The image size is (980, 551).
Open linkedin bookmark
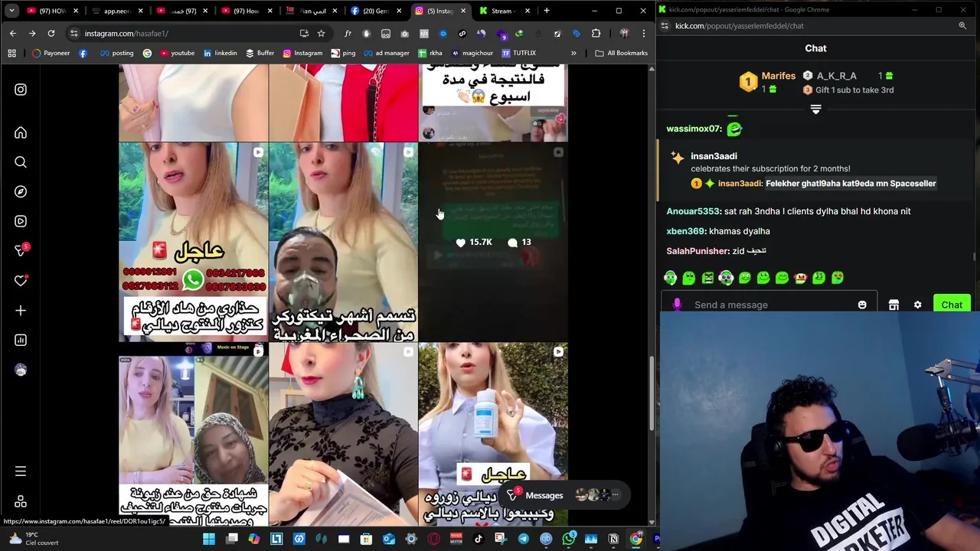tap(219, 53)
